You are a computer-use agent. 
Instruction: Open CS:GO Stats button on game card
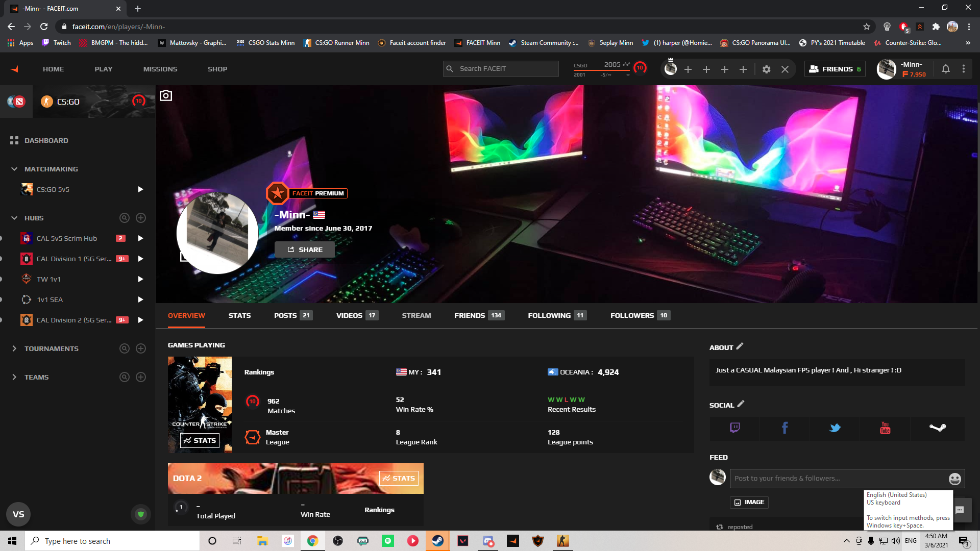[x=200, y=440]
